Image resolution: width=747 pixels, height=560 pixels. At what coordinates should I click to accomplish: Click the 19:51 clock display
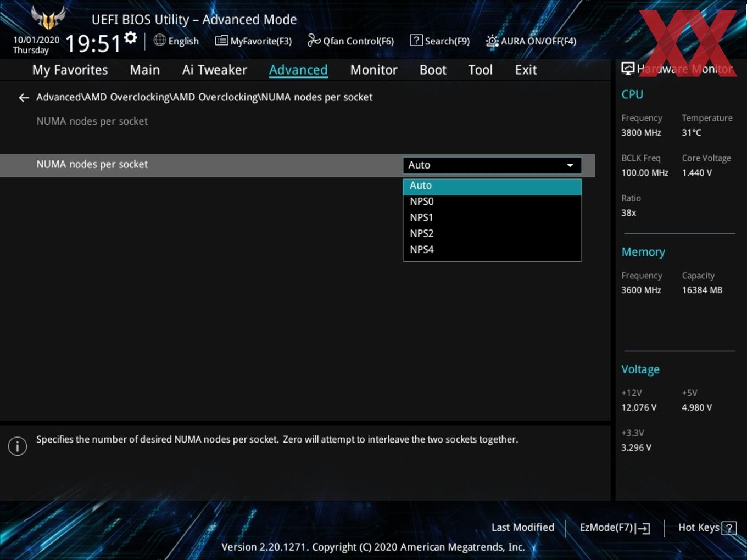coord(93,43)
